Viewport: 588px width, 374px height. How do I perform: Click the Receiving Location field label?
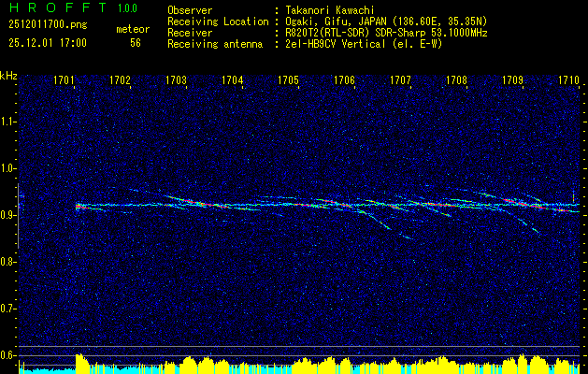coord(218,22)
